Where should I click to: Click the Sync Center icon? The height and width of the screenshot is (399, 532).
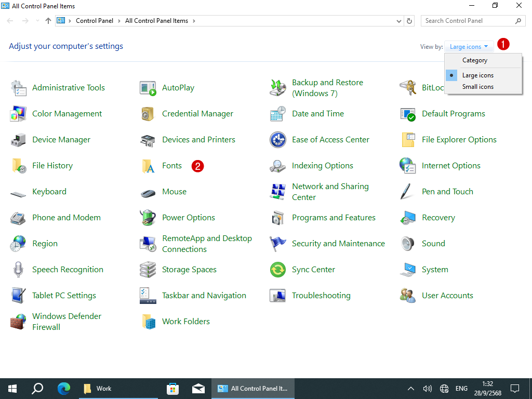click(x=278, y=270)
